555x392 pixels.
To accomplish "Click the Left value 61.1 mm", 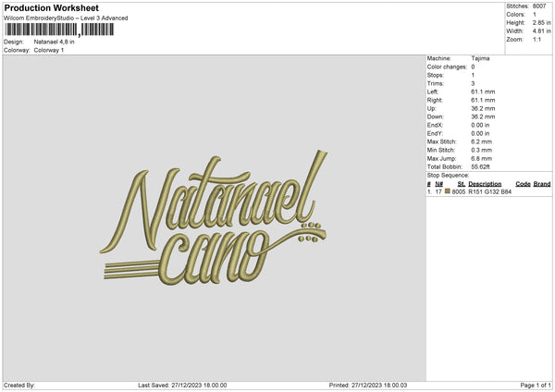I will pyautogui.click(x=483, y=92).
